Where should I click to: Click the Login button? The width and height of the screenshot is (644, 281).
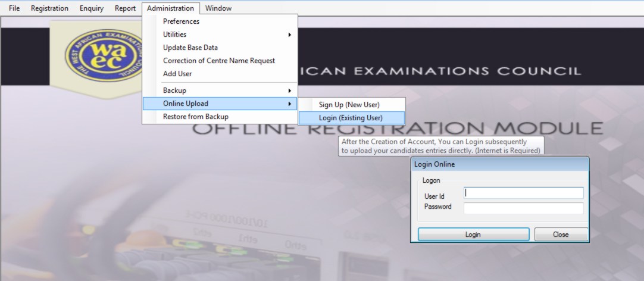pos(474,235)
